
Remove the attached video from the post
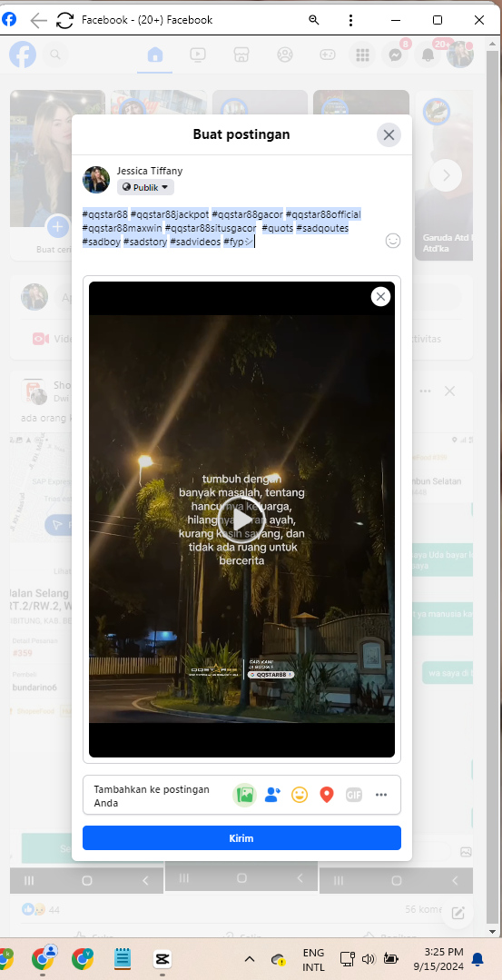[x=381, y=296]
